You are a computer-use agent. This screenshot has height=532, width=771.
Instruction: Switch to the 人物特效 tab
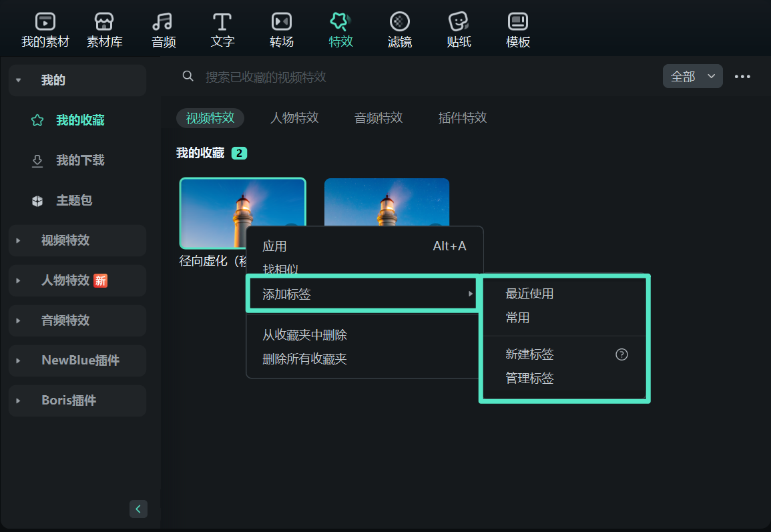coord(294,117)
